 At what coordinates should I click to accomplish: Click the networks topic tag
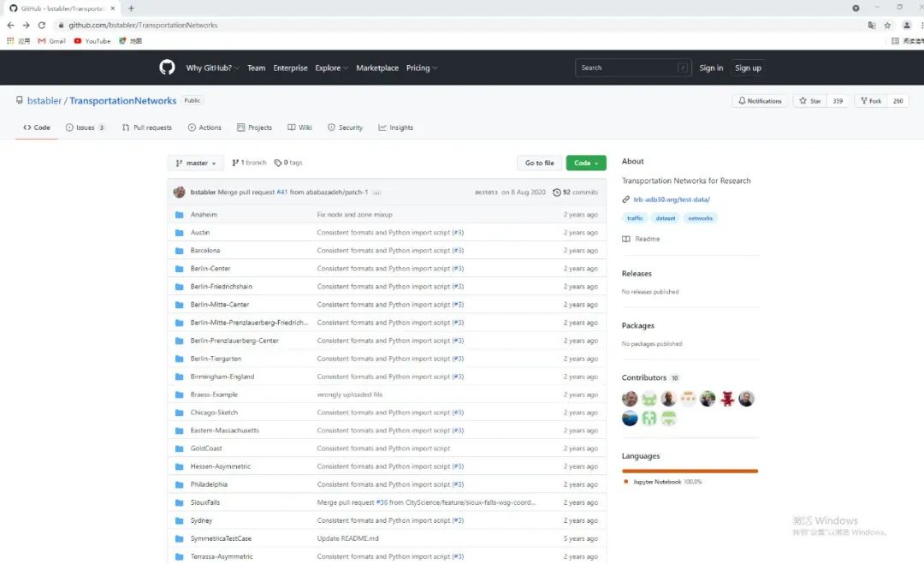click(700, 218)
